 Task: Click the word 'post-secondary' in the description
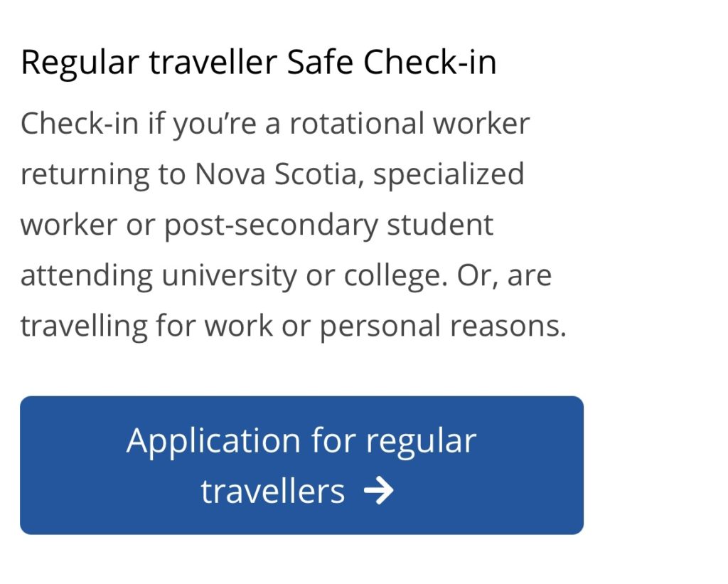point(272,225)
